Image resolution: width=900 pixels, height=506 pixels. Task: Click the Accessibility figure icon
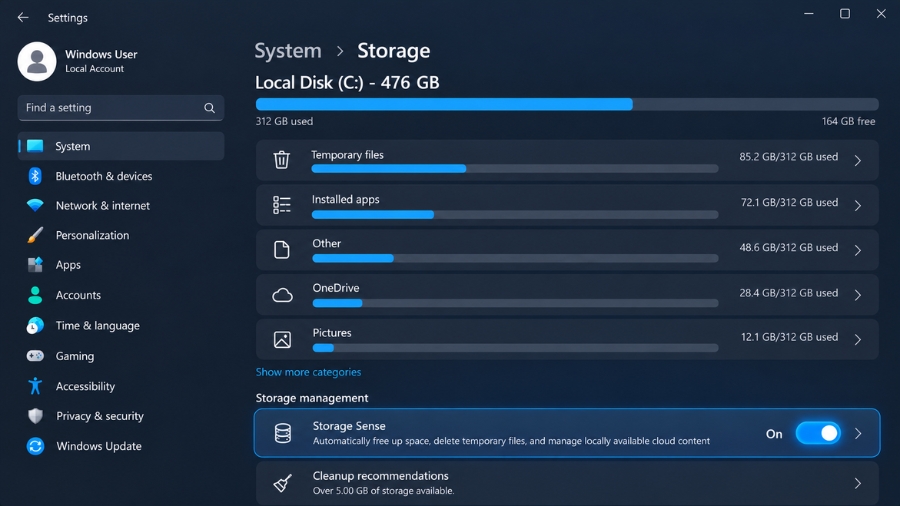pos(35,386)
